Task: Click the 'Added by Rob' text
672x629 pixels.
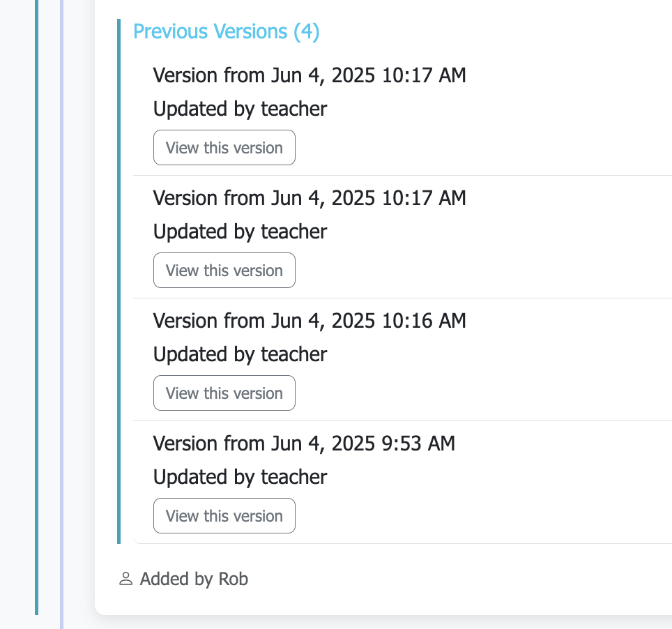Action: pyautogui.click(x=194, y=579)
